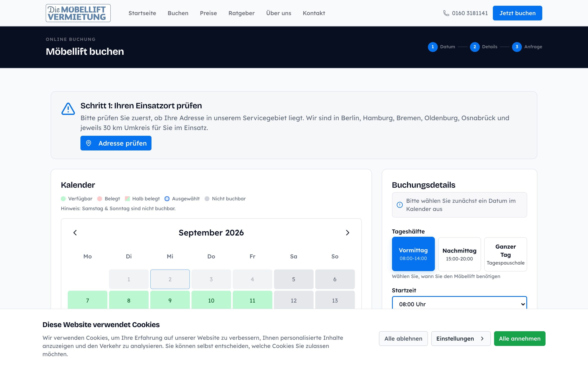Click the Startzeit label
This screenshot has height=368, width=588.
point(404,290)
